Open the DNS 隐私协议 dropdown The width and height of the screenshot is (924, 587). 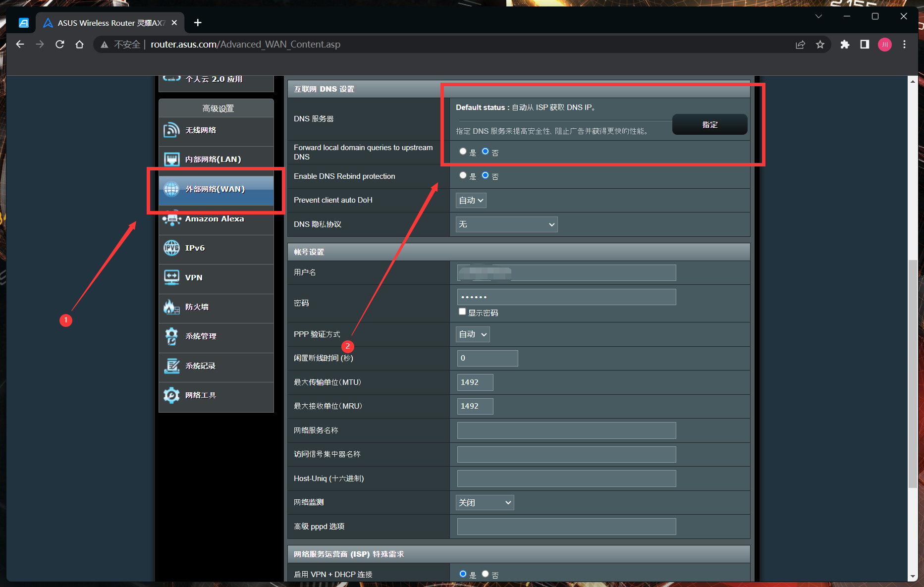[506, 224]
